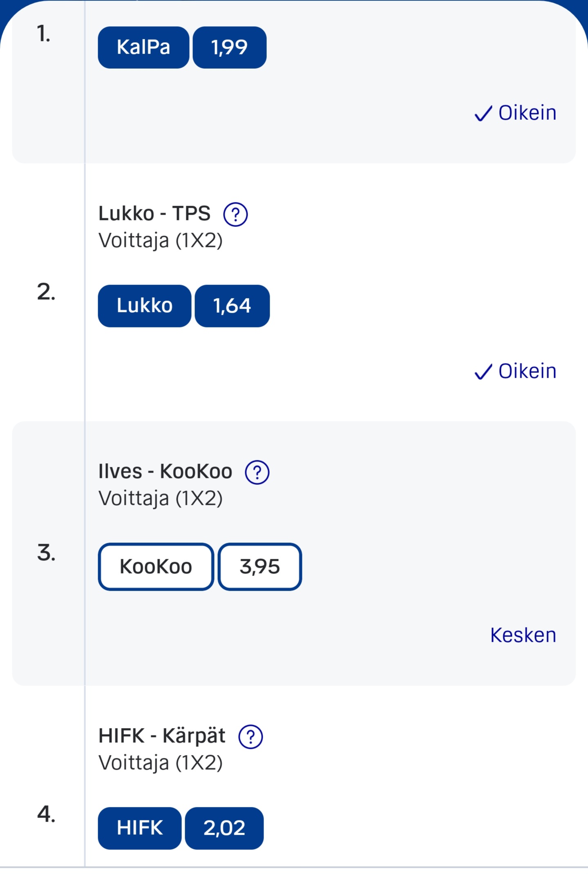Open help icon next to Ilves - KooKoo
Viewport: 588px width, 874px height.
pos(257,473)
